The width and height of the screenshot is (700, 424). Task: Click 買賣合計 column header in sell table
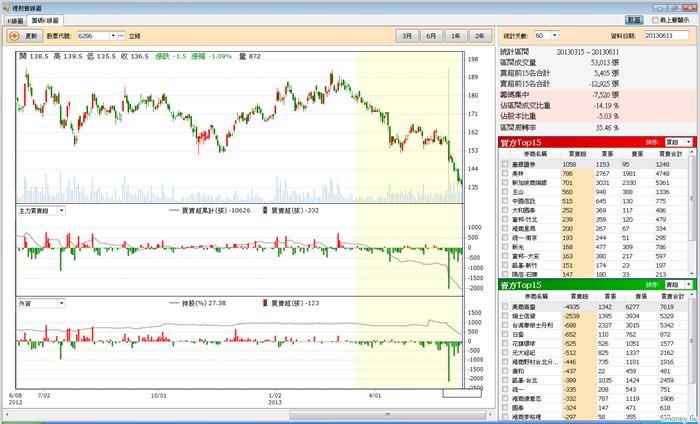(673, 296)
